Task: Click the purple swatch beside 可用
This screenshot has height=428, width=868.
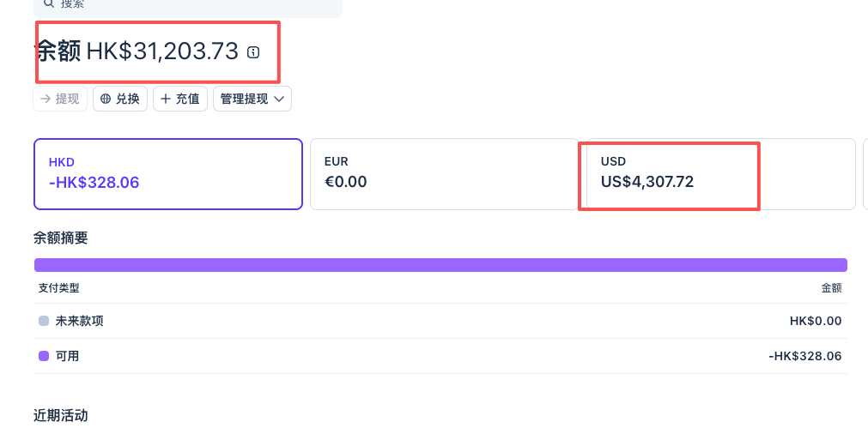Action: pos(44,356)
